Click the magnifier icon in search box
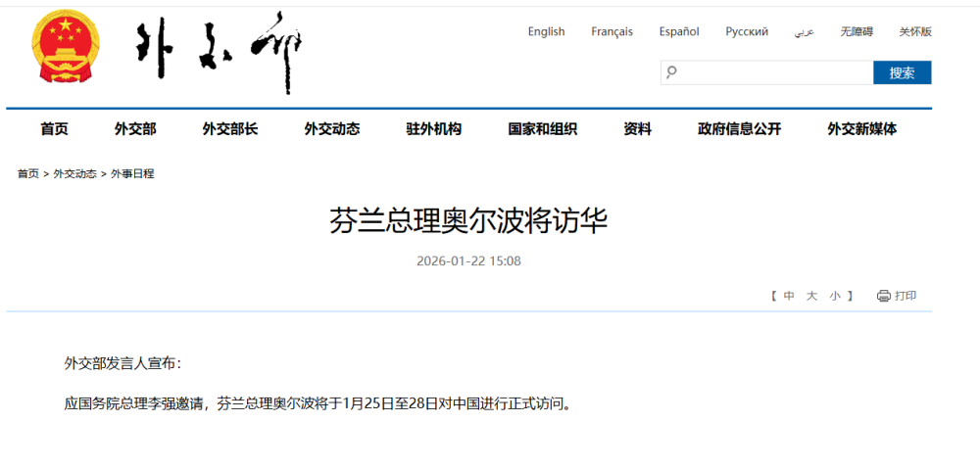980x470 pixels. click(x=671, y=72)
